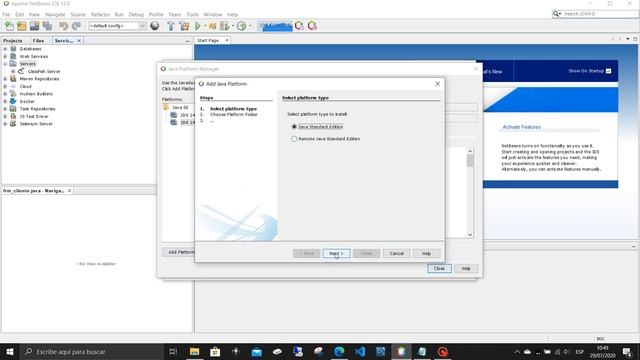Close the Services tab
This screenshot has height=360, width=640.
click(79, 41)
